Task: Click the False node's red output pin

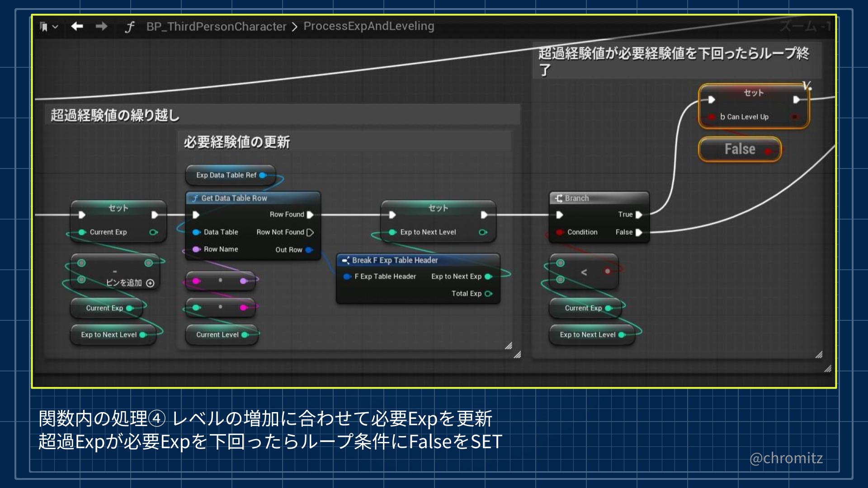Action: click(768, 151)
